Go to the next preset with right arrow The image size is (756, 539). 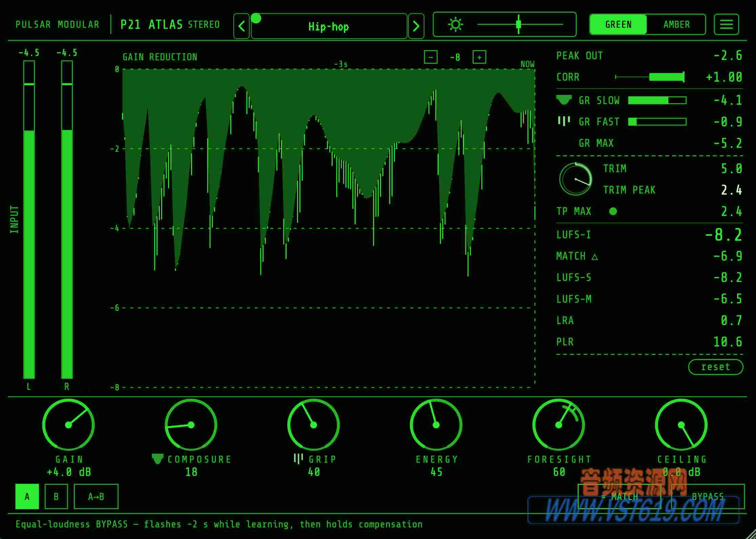(x=416, y=26)
